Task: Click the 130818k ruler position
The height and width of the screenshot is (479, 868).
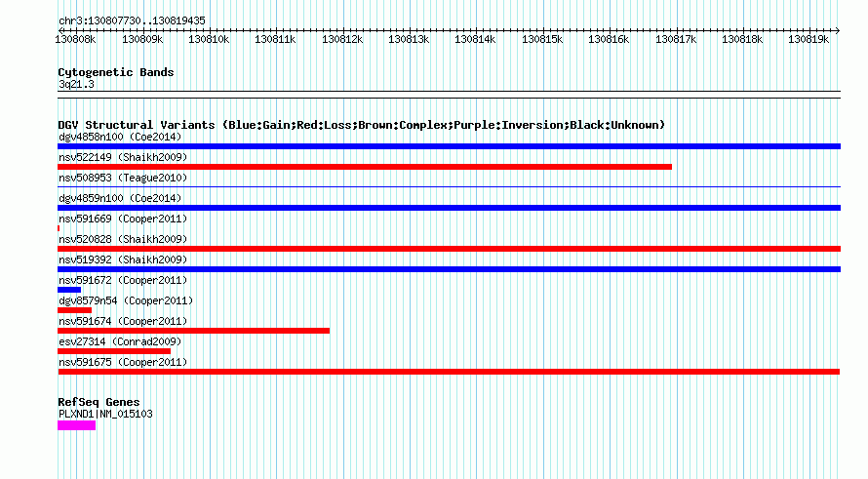Action: 742,39
